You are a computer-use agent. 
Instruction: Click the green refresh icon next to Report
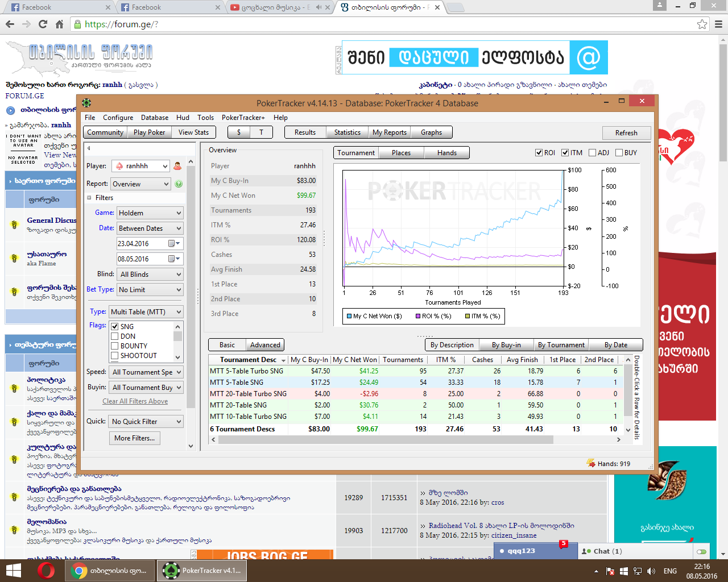click(179, 184)
